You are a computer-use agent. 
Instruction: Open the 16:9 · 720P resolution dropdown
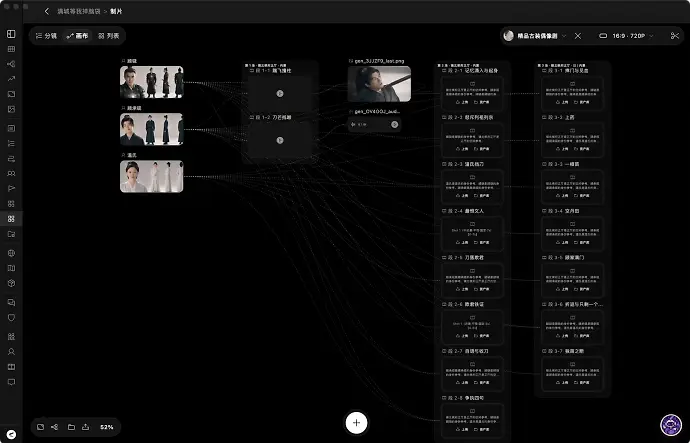(627, 36)
